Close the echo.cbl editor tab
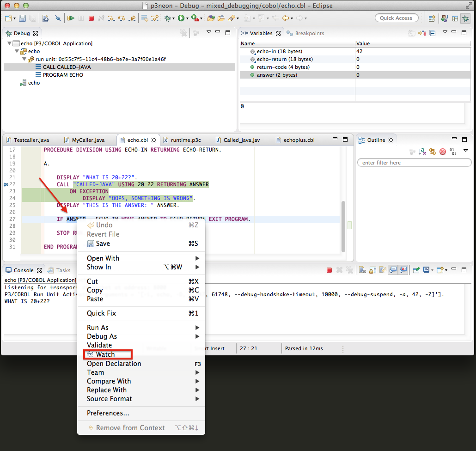476x451 pixels. tap(154, 140)
